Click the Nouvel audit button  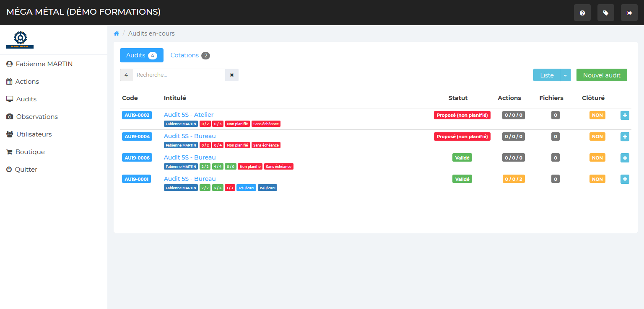coord(602,75)
